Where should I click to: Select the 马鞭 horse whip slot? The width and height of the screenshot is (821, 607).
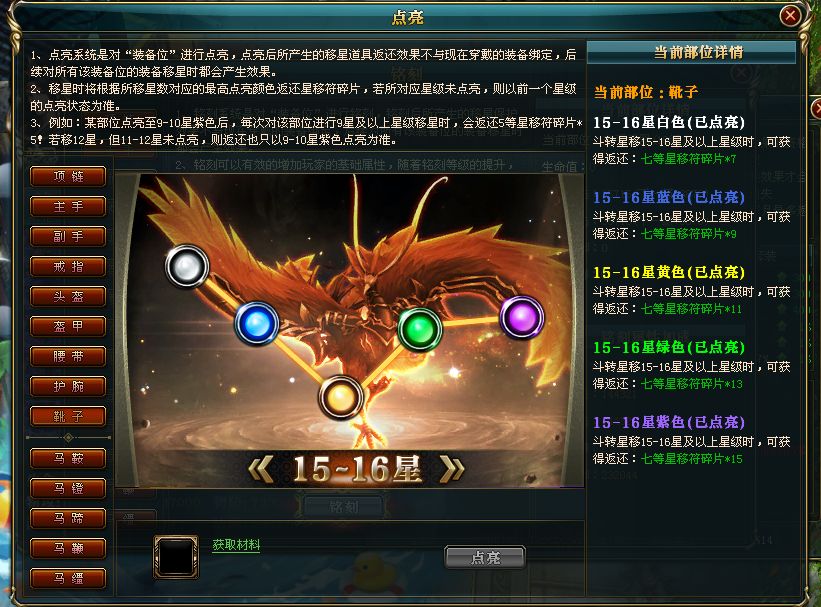[x=68, y=548]
